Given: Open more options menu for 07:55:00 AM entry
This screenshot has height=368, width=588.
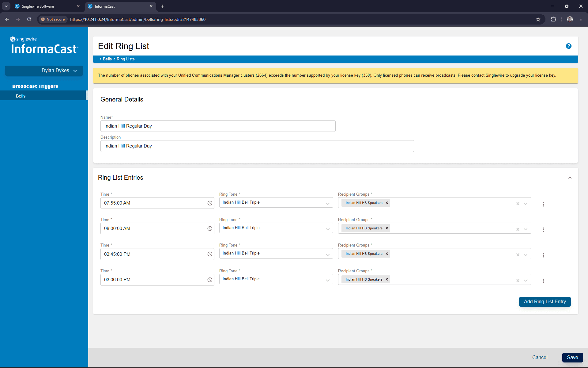Looking at the screenshot, I should coord(543,204).
